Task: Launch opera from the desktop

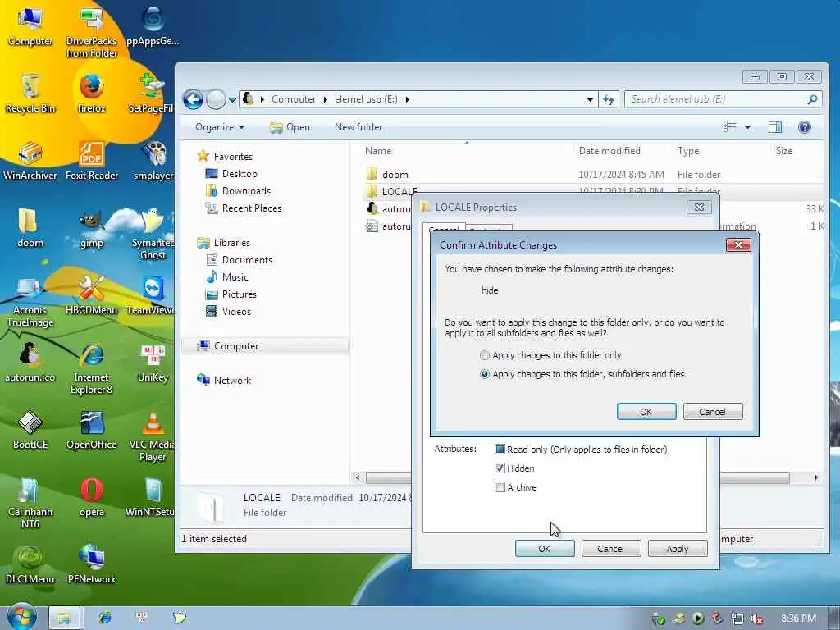Action: [92, 498]
